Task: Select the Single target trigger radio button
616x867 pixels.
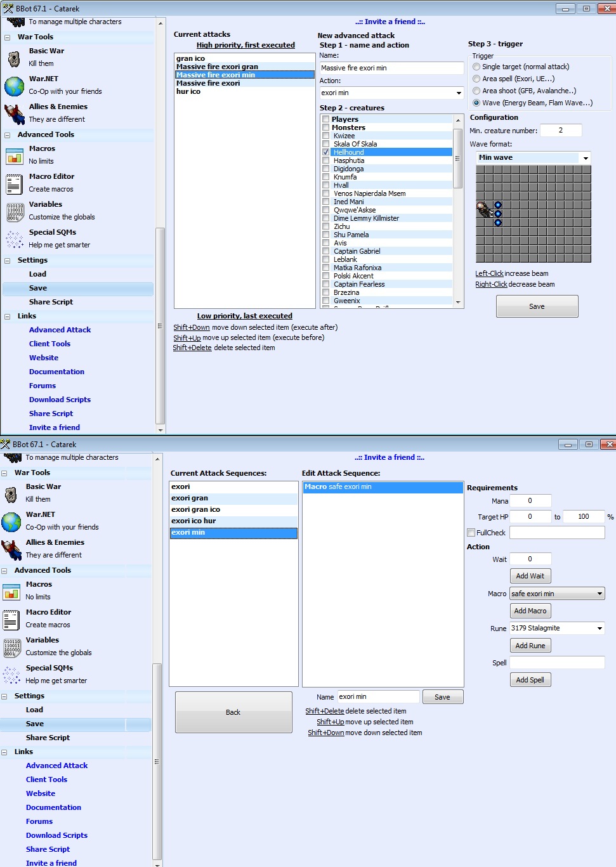Action: [476, 67]
